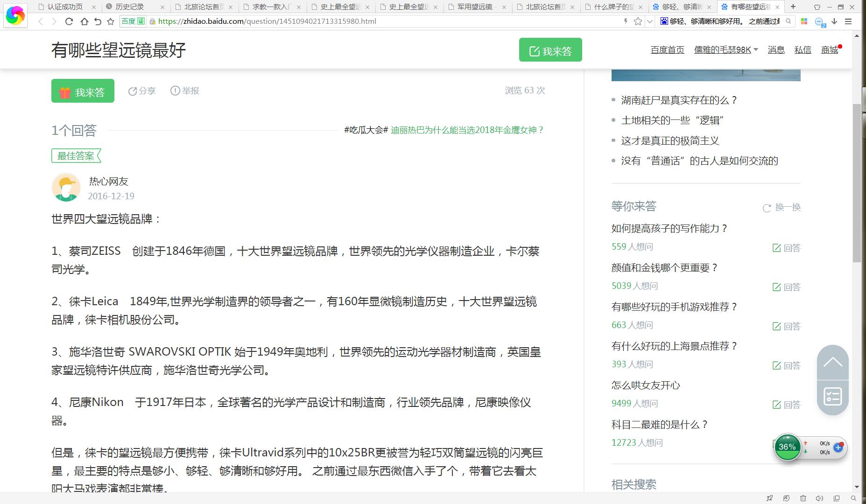
Task: Open the 百度首页 link
Action: pyautogui.click(x=667, y=50)
